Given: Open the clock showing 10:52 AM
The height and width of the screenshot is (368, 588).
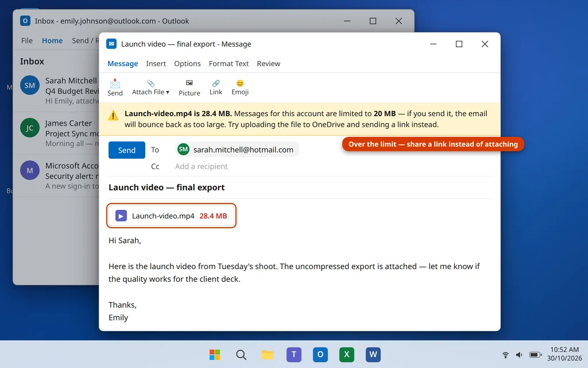Looking at the screenshot, I should tap(564, 354).
